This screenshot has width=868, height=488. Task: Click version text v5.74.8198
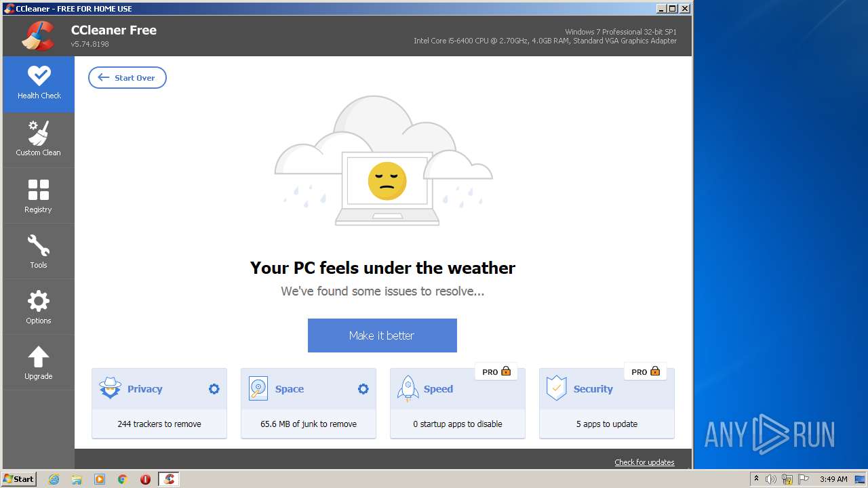point(90,44)
